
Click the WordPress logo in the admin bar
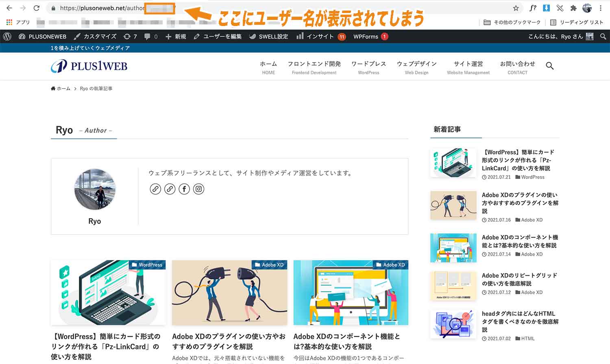(x=7, y=36)
